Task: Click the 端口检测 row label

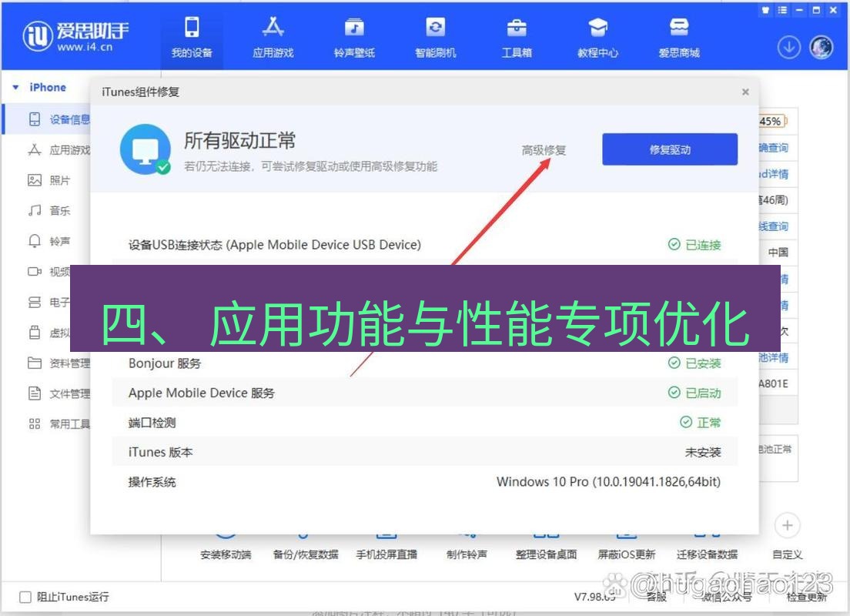Action: [152, 423]
